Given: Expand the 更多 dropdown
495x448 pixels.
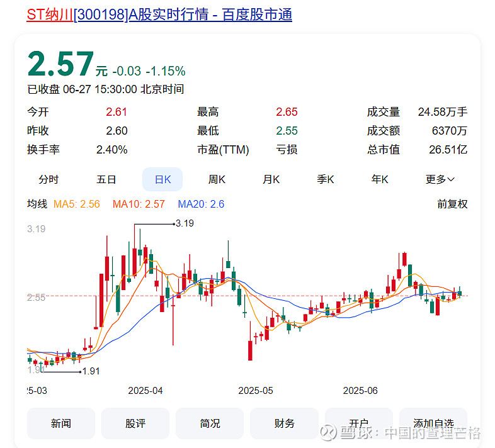Looking at the screenshot, I should click(440, 179).
